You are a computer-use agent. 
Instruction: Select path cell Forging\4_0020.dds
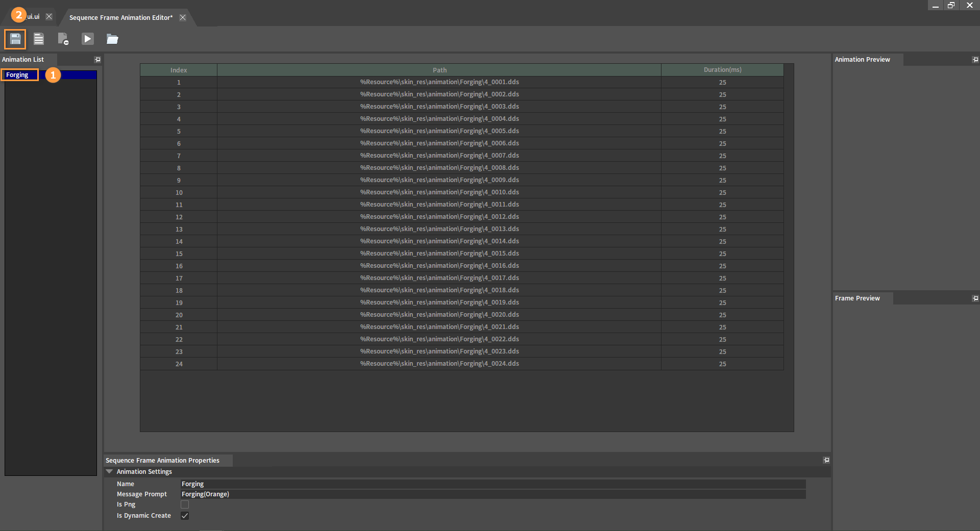tap(439, 315)
